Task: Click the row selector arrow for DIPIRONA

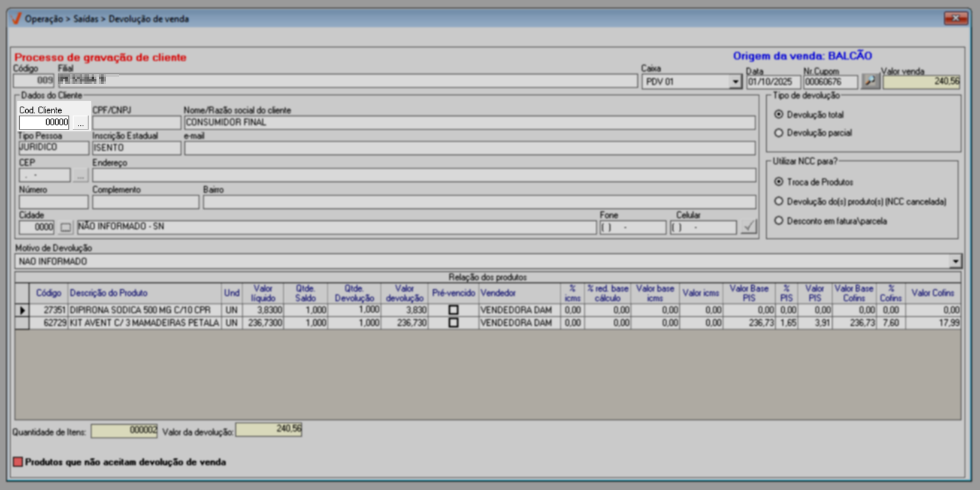Action: point(22,310)
